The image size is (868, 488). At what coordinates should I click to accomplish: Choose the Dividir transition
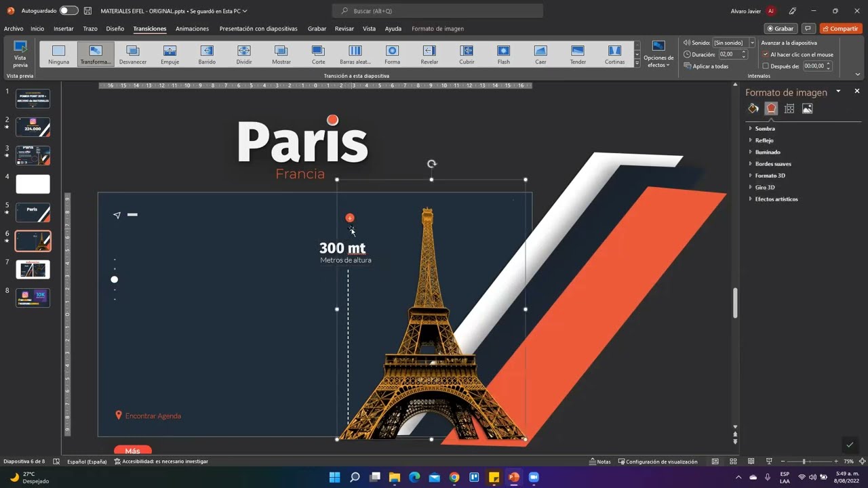[x=244, y=54]
